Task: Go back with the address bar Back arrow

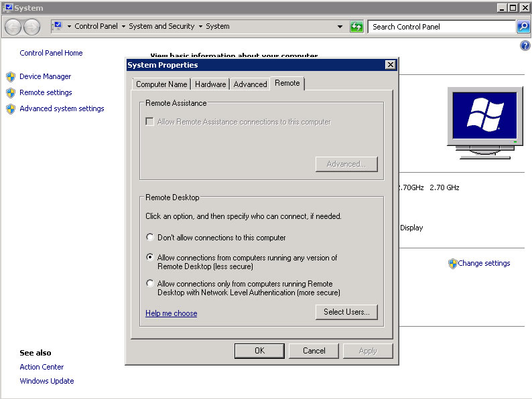Action: [14, 27]
